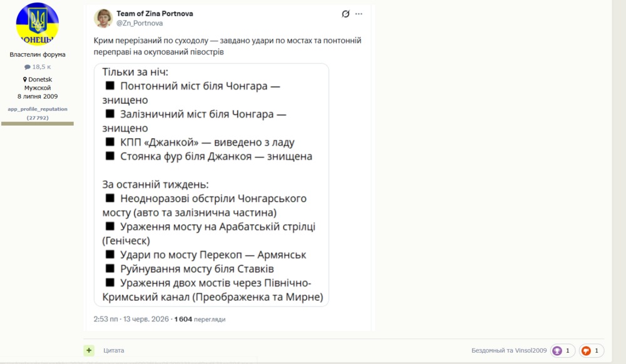Viewport: 626px width, 364px height.
Task: Open the embedded text image starting Тільки за ніч
Action: pos(211,185)
